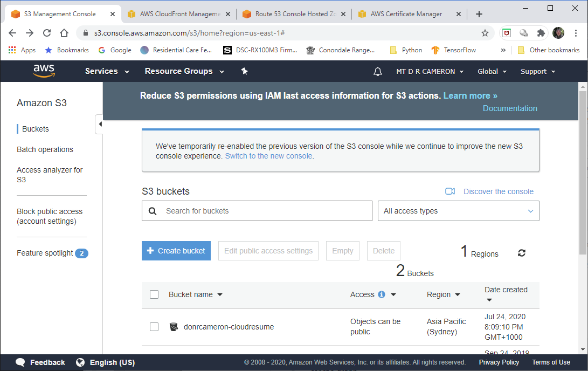
Task: Click the grey cloud extension icon
Action: click(523, 33)
